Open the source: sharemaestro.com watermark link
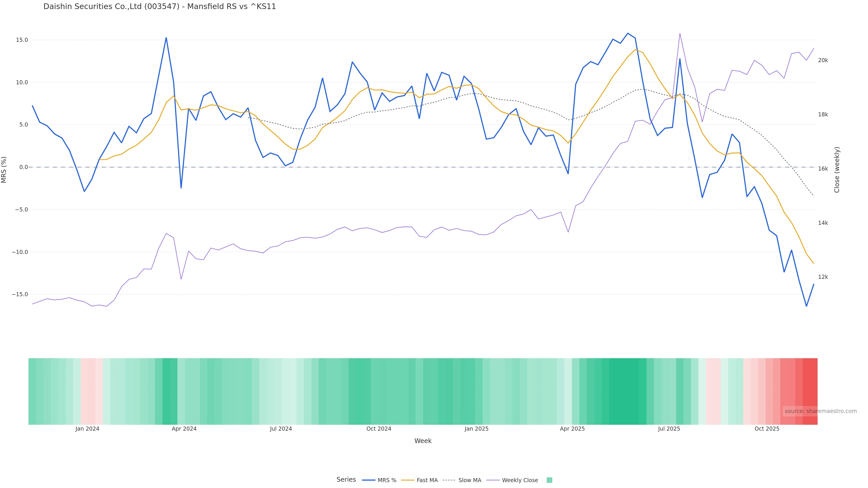868x488 pixels. (x=821, y=411)
